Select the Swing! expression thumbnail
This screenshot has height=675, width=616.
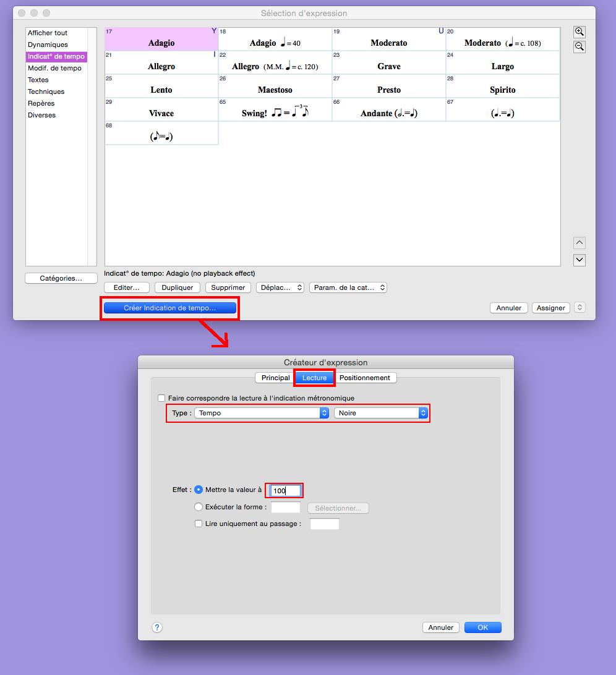coord(275,110)
